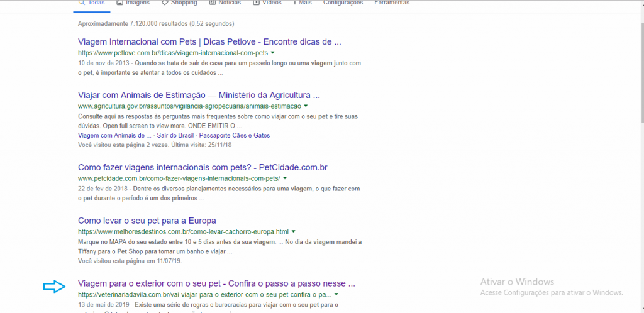Expand dropdown arrow next to petlove.com.br URL
Screen dimensions: 644x313
[x=272, y=53]
